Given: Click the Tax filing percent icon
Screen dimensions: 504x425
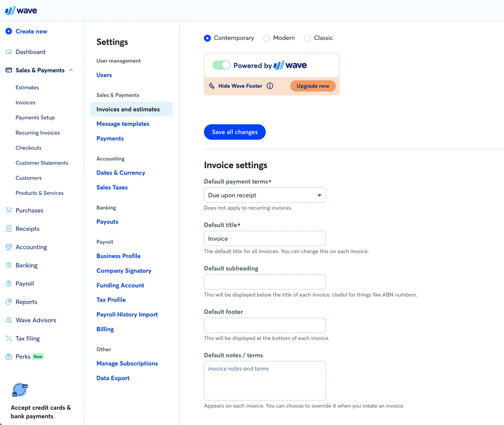Looking at the screenshot, I should tap(9, 338).
